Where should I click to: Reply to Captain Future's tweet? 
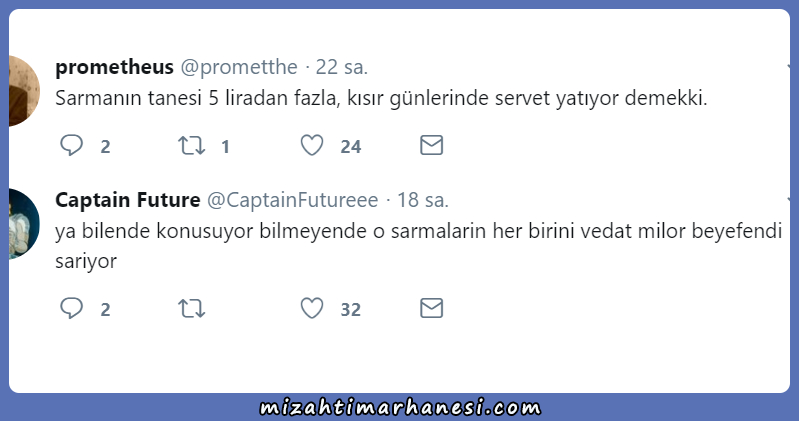click(71, 308)
